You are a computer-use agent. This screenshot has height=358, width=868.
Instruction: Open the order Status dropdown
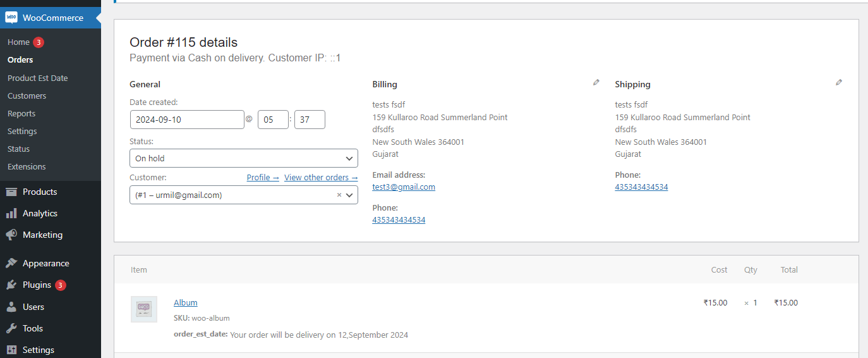pyautogui.click(x=243, y=158)
